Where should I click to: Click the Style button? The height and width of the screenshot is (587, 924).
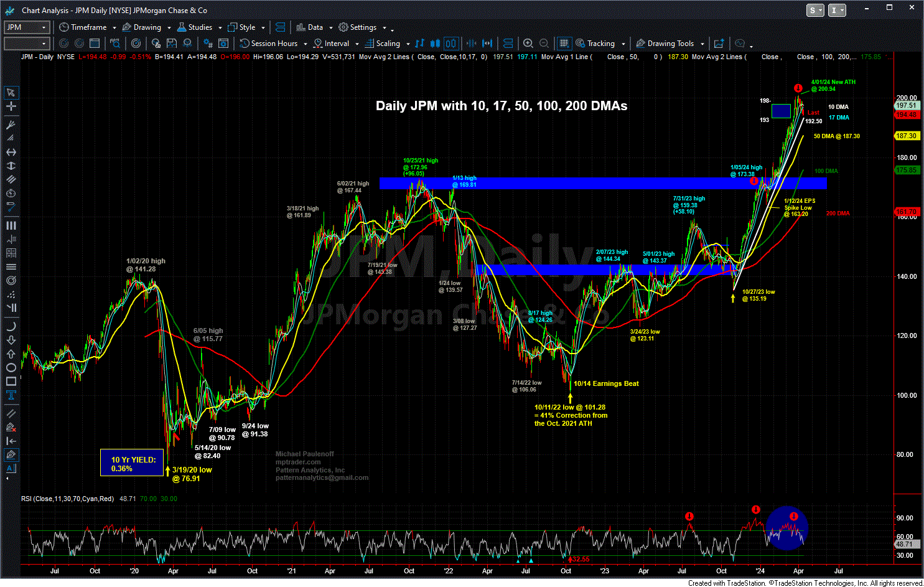pos(241,27)
